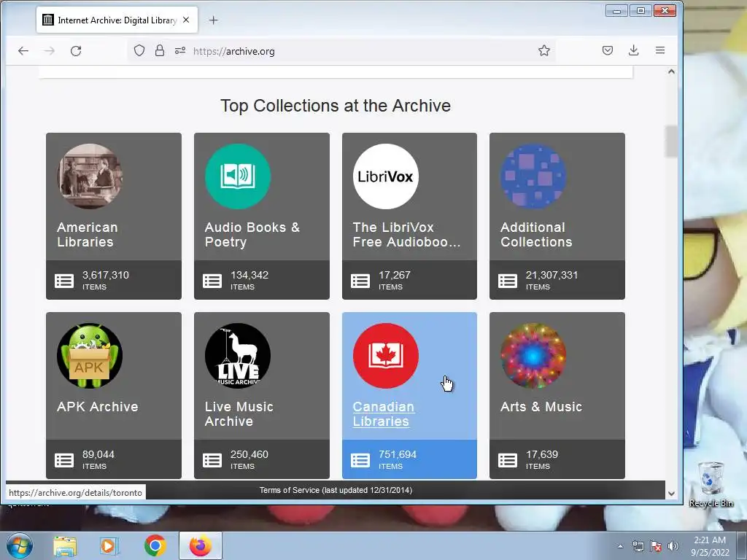Open site permissions icon in address bar
Viewport: 747px width, 560px height.
tap(180, 50)
